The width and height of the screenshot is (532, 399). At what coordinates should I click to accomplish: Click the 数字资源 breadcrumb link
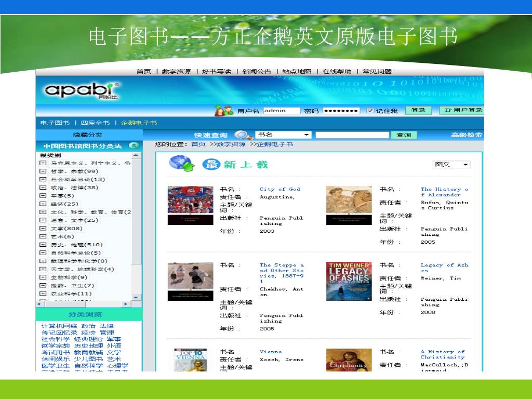[x=231, y=144]
